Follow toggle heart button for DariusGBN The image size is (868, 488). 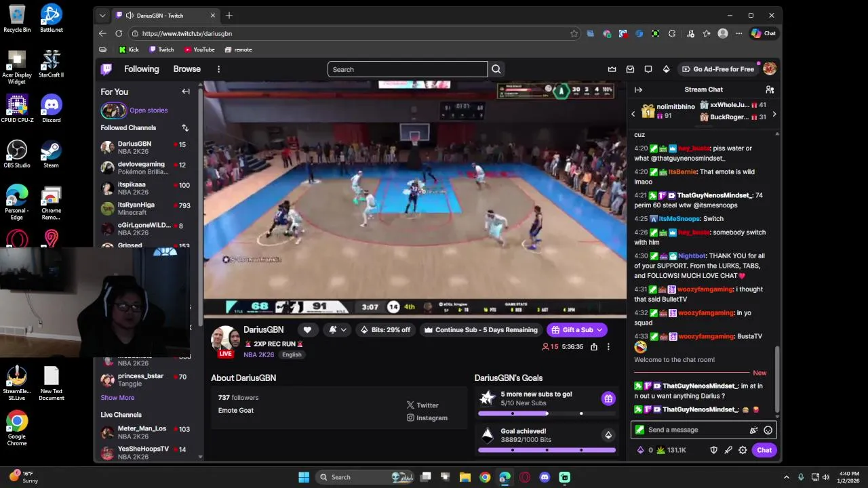pyautogui.click(x=307, y=330)
